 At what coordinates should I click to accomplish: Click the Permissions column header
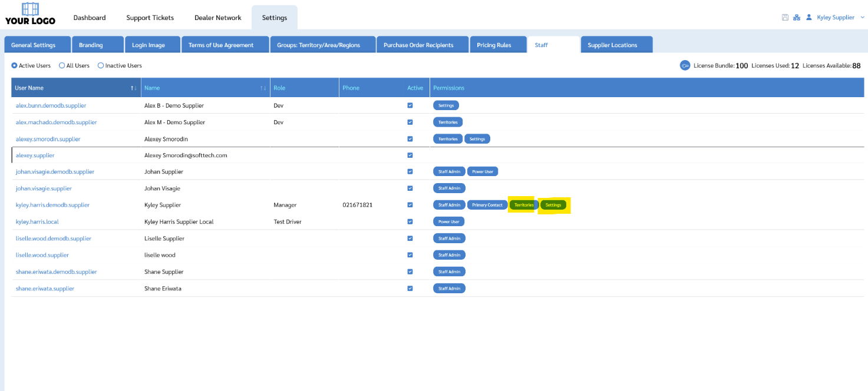(x=448, y=88)
